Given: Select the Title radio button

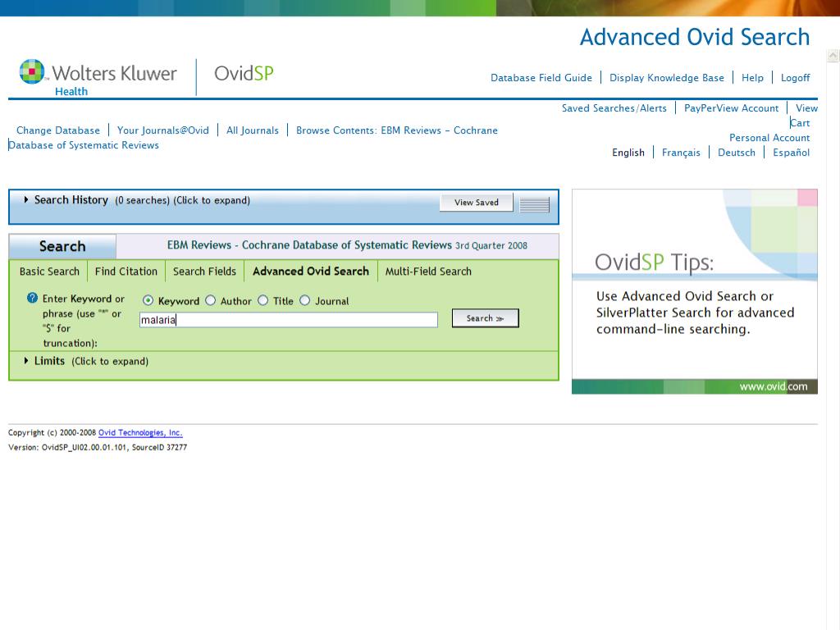Looking at the screenshot, I should pyautogui.click(x=263, y=300).
